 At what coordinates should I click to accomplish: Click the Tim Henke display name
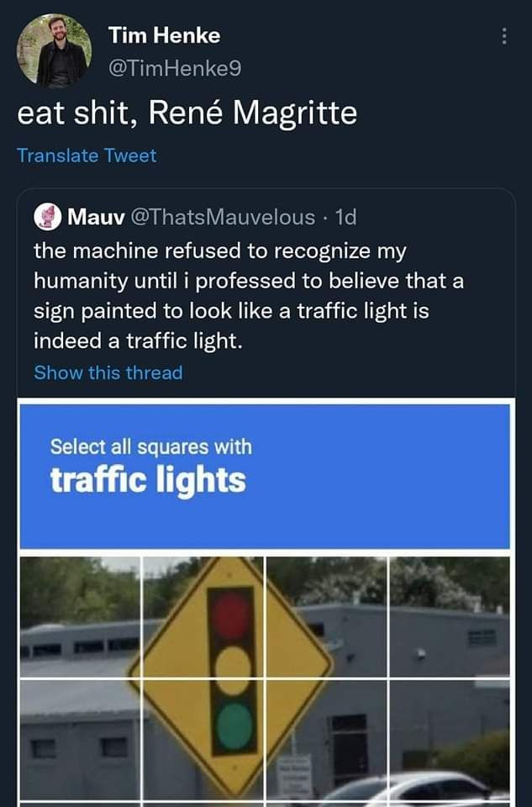pos(164,35)
